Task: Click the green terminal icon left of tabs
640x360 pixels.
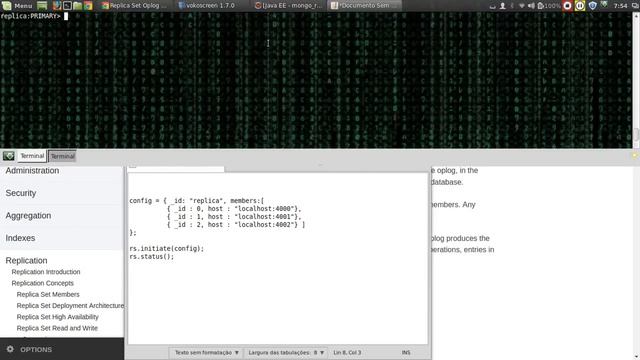Action: [9, 156]
